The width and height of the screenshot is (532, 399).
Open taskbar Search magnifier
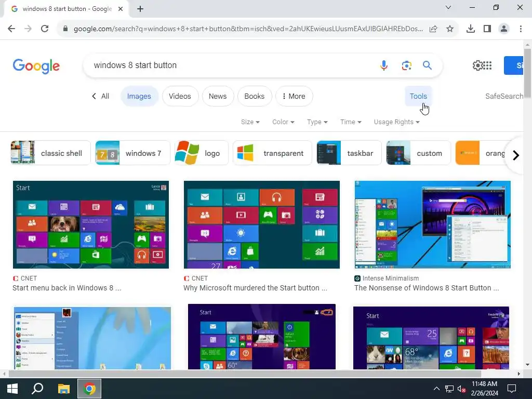click(x=37, y=389)
